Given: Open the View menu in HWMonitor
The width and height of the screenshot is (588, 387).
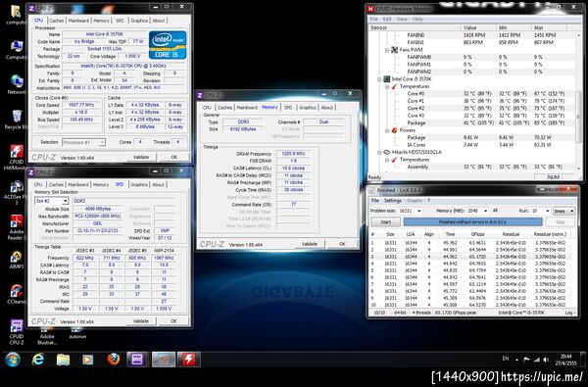Looking at the screenshot, I should (x=402, y=19).
